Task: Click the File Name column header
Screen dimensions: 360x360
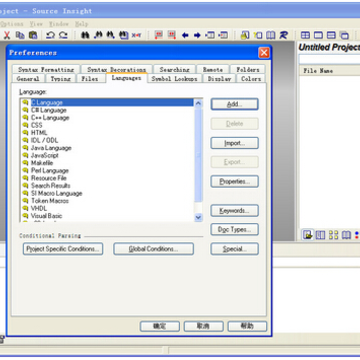Action: [329, 71]
